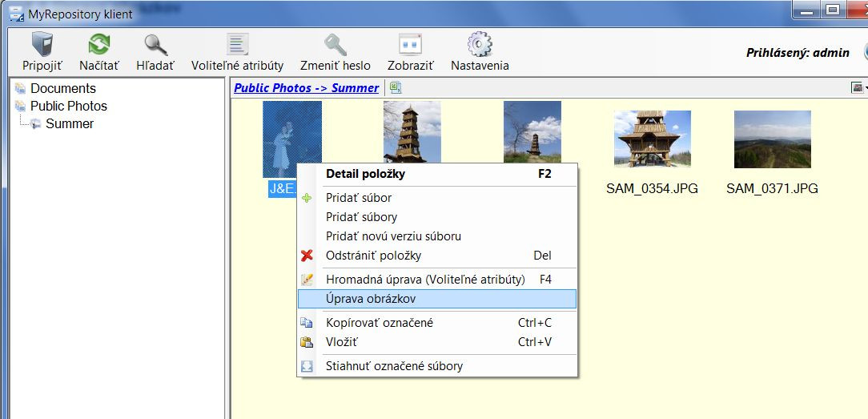Select the tree and tower thumbnail

[x=532, y=131]
